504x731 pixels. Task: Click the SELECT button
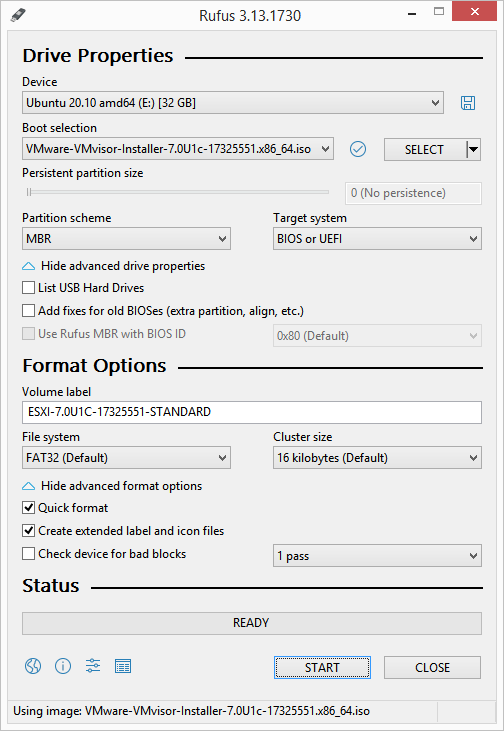pyautogui.click(x=424, y=150)
